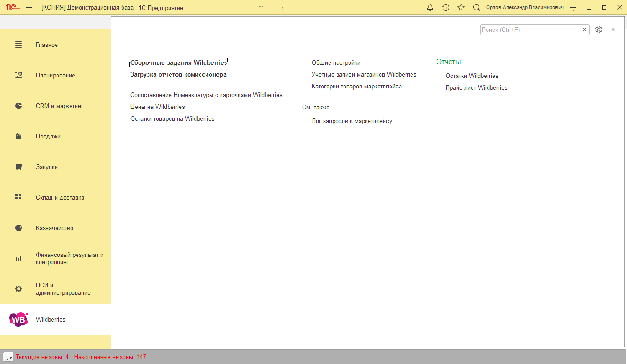Open Сборочные задания Wildberries
627x364 pixels.
pos(179,63)
